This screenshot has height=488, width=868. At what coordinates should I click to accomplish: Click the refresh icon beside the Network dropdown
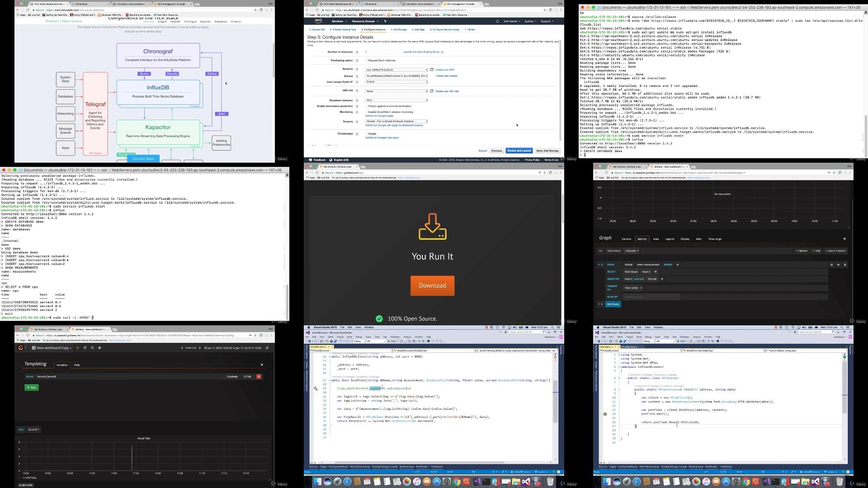pyautogui.click(x=432, y=70)
